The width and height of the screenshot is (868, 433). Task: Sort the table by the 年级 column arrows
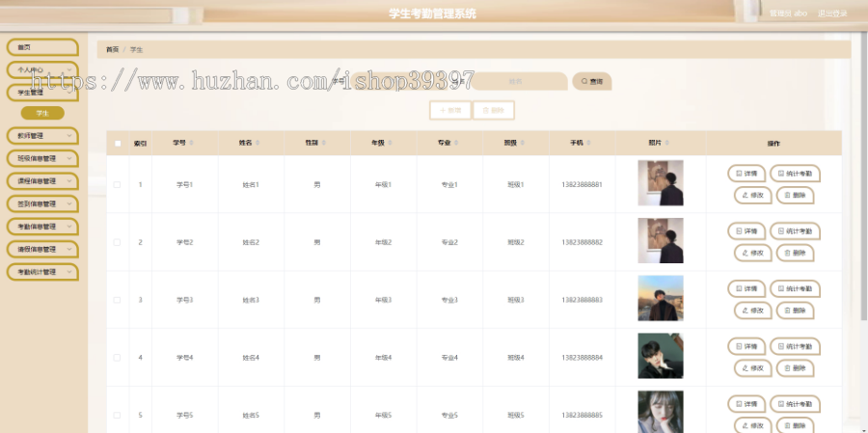[390, 143]
